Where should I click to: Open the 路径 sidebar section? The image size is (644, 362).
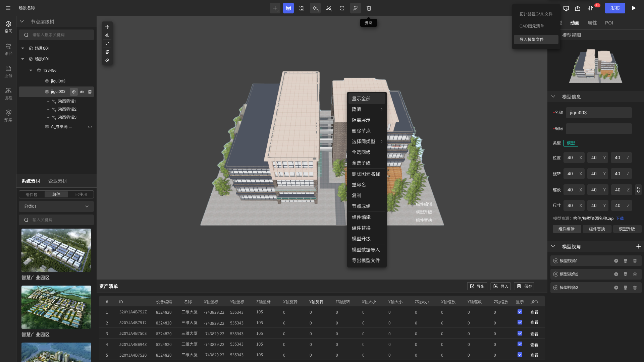pyautogui.click(x=8, y=49)
